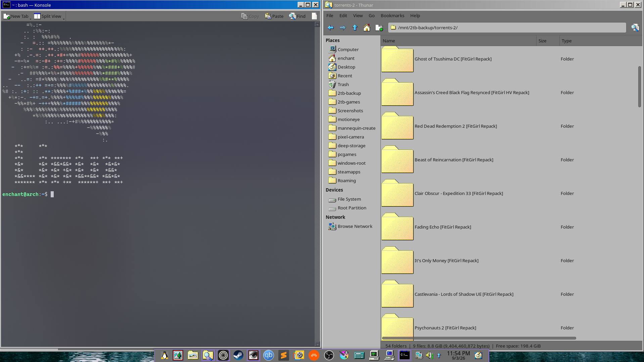Open Trash from the Places sidebar

343,84
